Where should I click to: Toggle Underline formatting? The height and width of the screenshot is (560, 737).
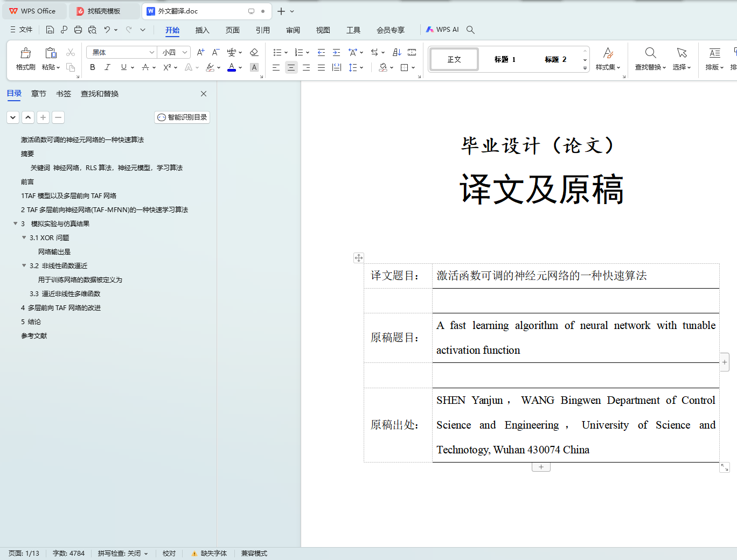[x=124, y=67]
